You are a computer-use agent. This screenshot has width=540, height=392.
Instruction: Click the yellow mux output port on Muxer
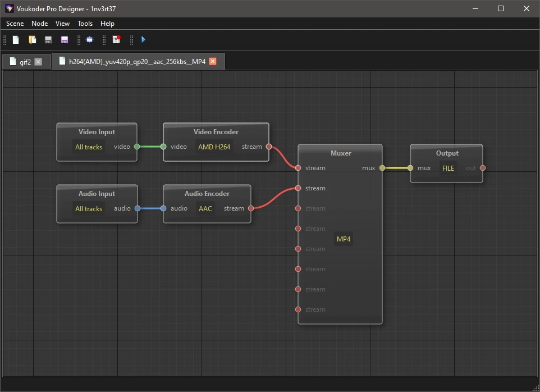382,168
